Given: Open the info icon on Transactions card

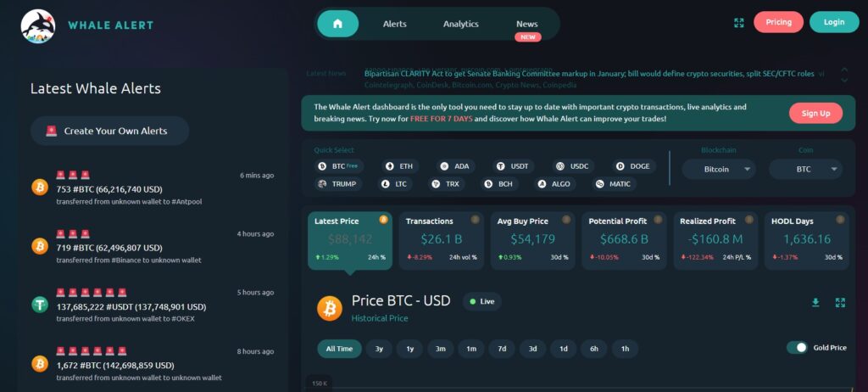Looking at the screenshot, I should tap(475, 220).
